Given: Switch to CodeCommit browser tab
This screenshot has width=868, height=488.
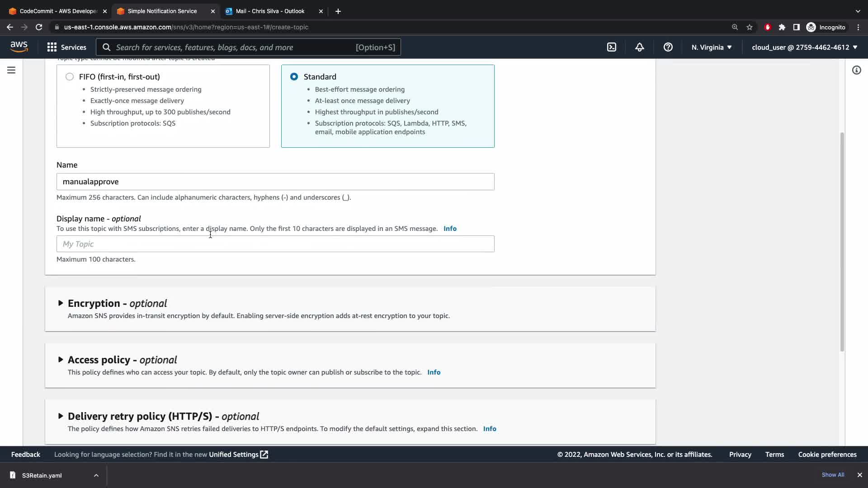Looking at the screenshot, I should 58,11.
